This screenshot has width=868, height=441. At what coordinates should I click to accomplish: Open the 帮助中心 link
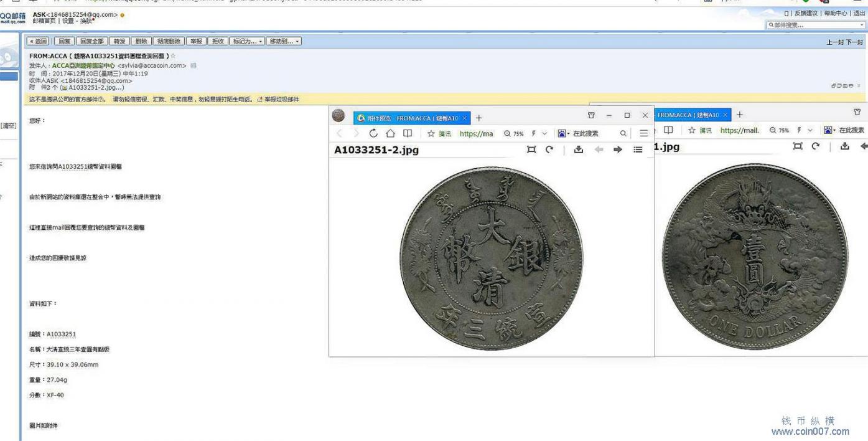click(835, 14)
